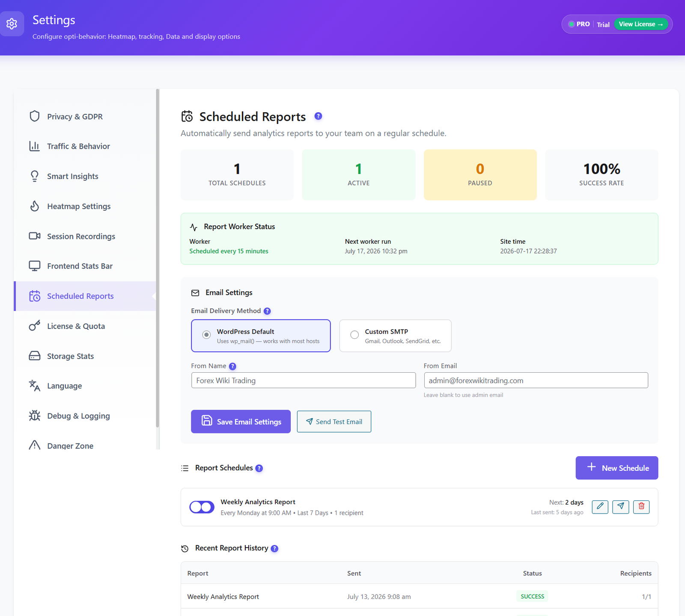Click the help icon beside Email Delivery Method
The image size is (685, 616).
point(267,311)
